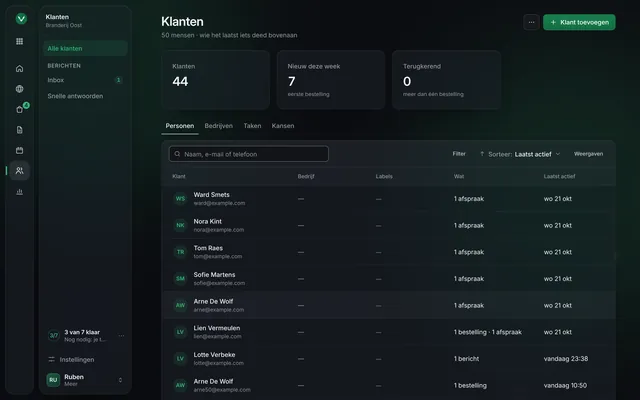The width and height of the screenshot is (640, 400).
Task: Click the Wat column header
Action: click(459, 176)
